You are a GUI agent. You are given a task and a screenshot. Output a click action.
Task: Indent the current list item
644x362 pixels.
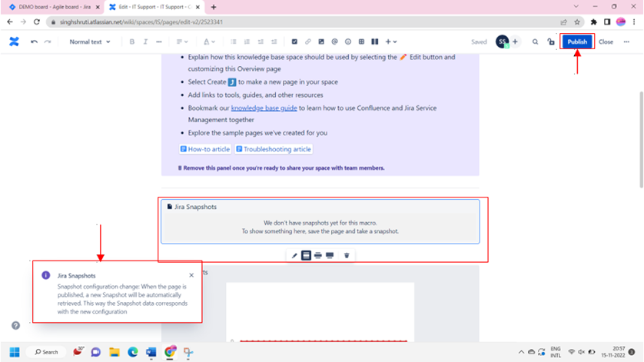(274, 42)
